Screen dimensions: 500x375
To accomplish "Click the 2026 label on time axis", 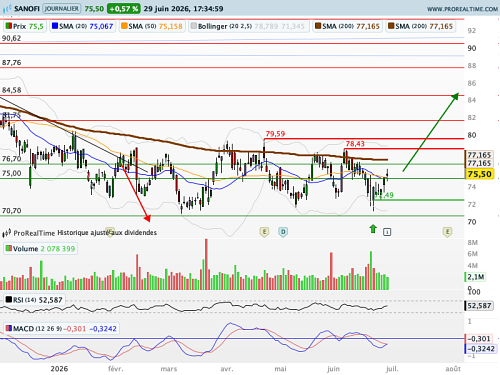I will coord(59,369).
